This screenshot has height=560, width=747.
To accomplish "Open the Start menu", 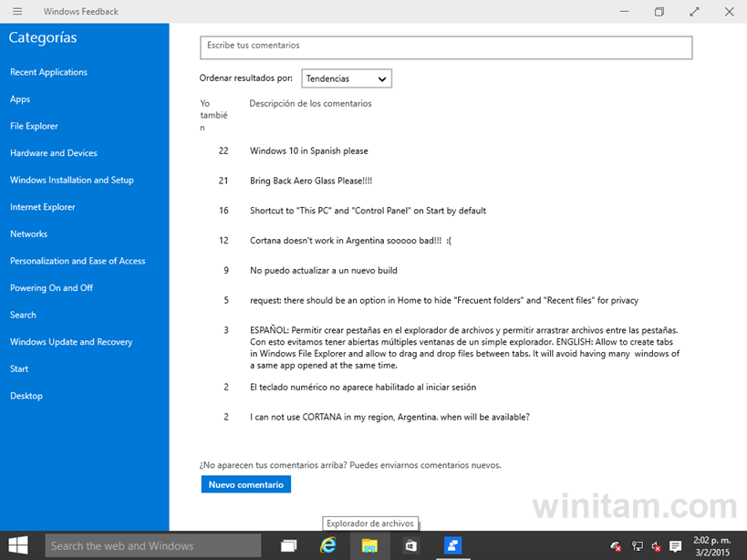I will tap(16, 544).
